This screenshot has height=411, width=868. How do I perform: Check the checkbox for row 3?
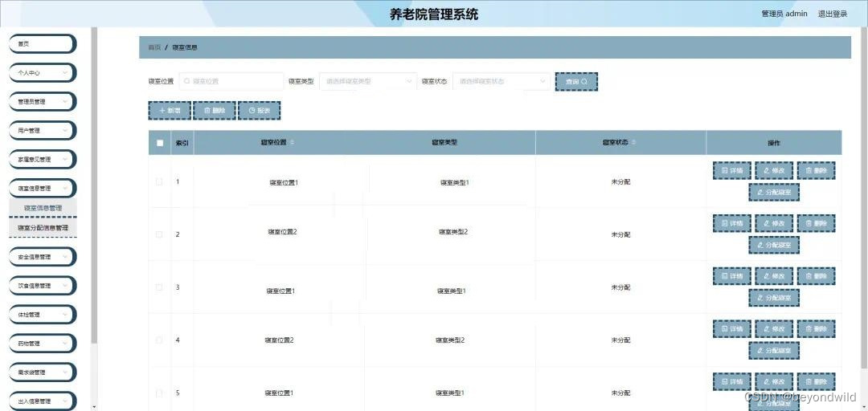[159, 287]
